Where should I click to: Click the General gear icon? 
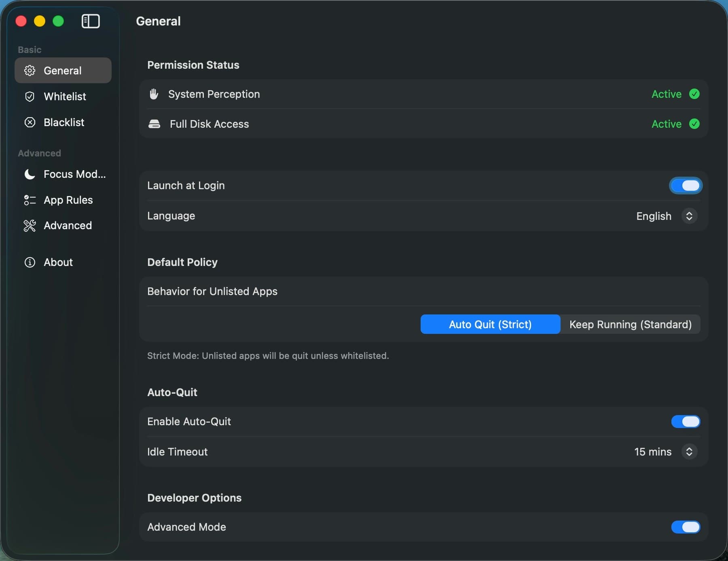[30, 71]
